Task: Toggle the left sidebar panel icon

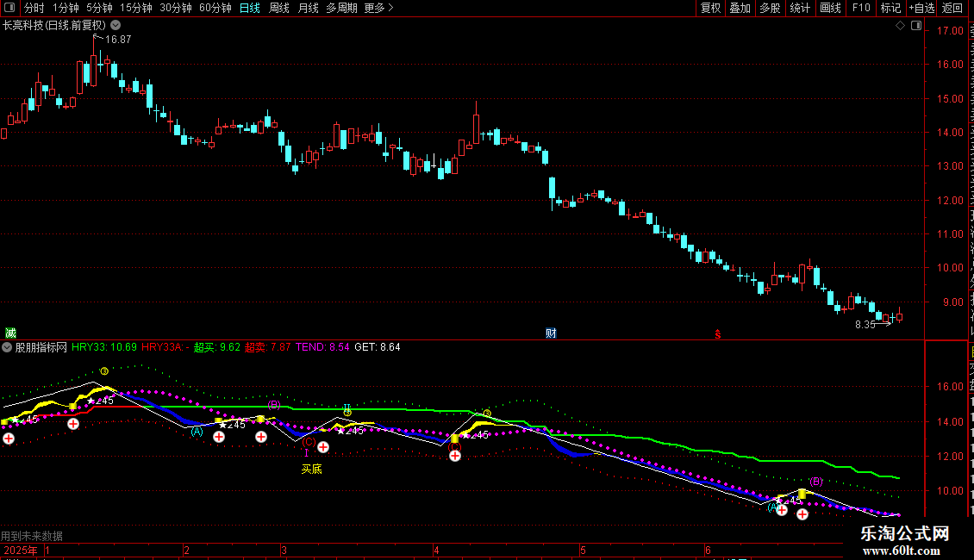Action: 9,8
